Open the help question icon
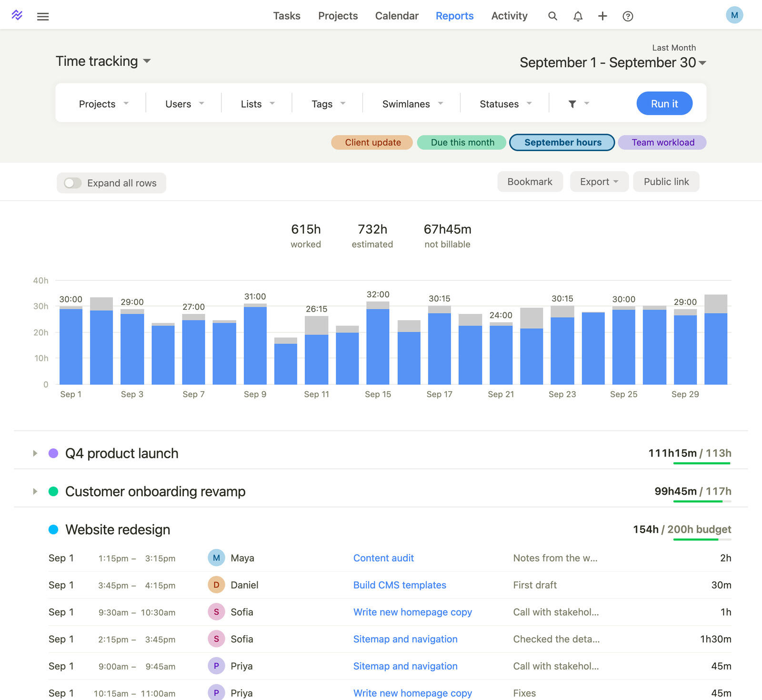The width and height of the screenshot is (762, 700). point(628,16)
